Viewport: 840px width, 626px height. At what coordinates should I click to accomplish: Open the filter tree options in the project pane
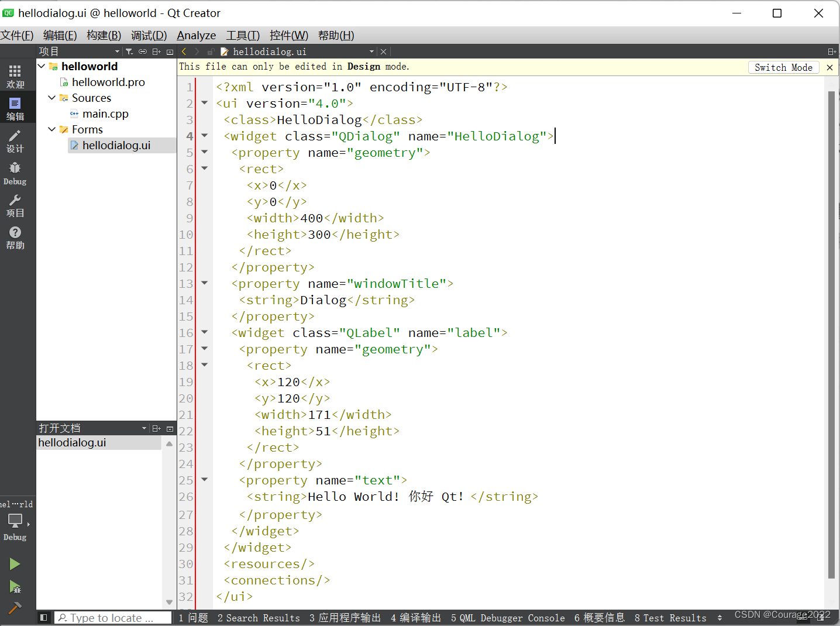129,51
